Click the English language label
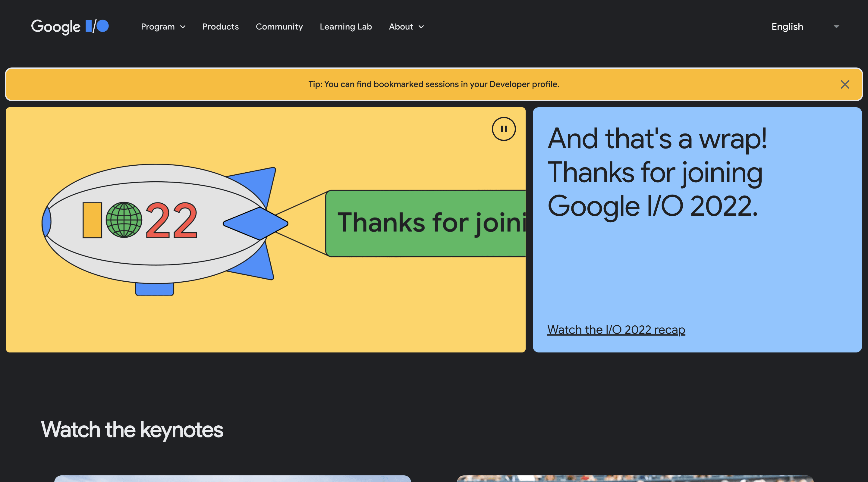Screen dimensions: 868x482 (787, 27)
